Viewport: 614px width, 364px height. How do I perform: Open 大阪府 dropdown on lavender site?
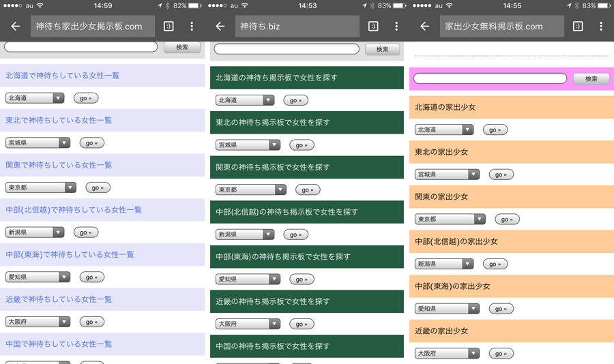(x=38, y=322)
